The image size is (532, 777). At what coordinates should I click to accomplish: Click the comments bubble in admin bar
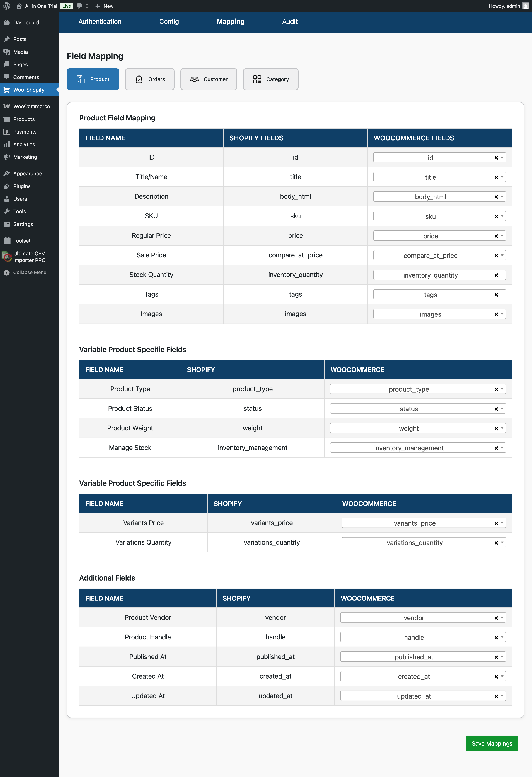[80, 6]
